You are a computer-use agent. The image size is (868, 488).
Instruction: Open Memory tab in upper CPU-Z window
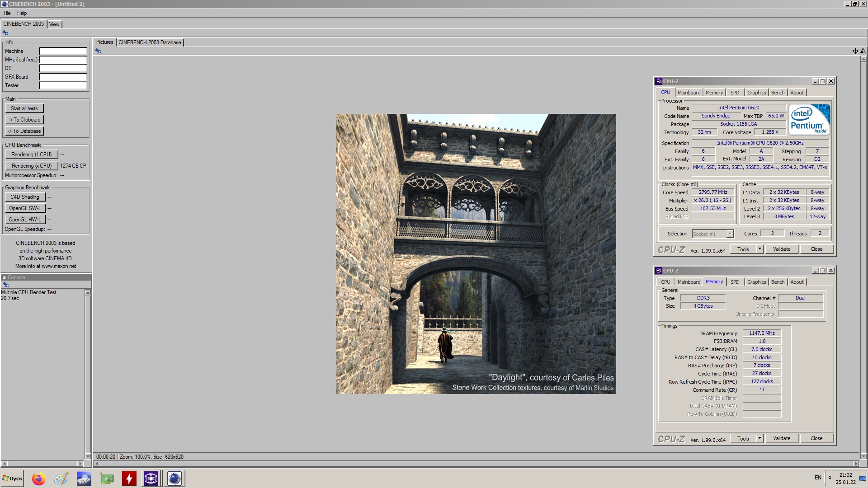[x=714, y=93]
